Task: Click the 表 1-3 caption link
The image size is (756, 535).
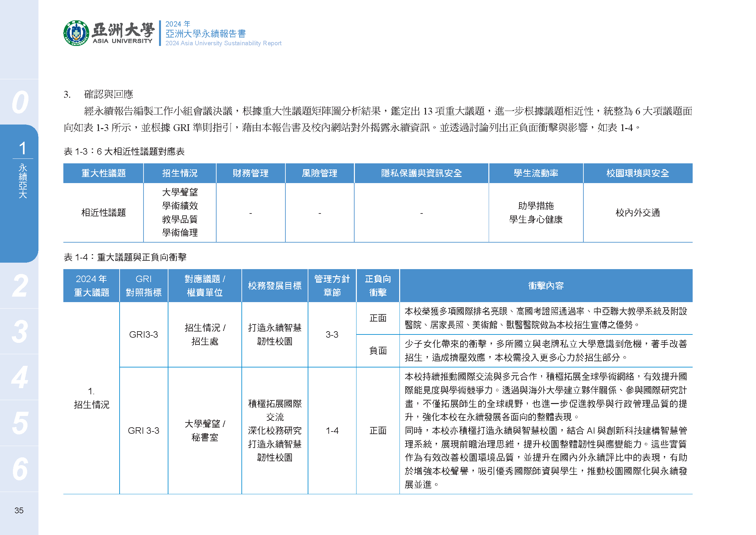Action: (x=124, y=151)
